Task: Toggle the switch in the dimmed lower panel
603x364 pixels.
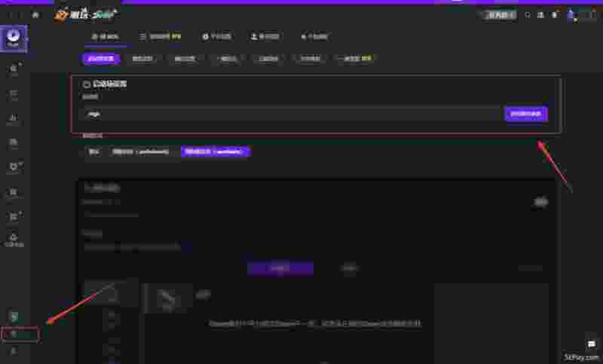Action: pyautogui.click(x=540, y=202)
